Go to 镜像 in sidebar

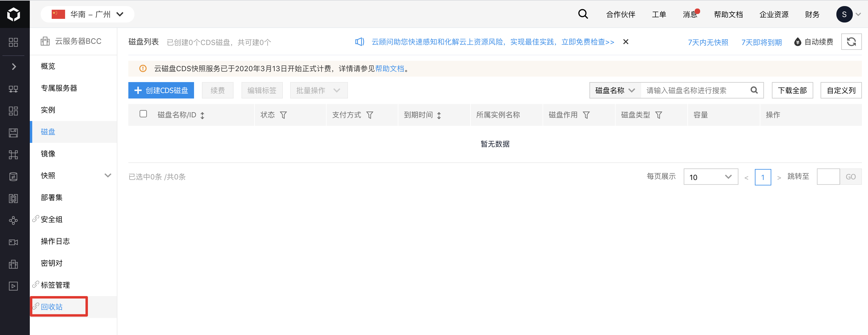click(x=48, y=154)
